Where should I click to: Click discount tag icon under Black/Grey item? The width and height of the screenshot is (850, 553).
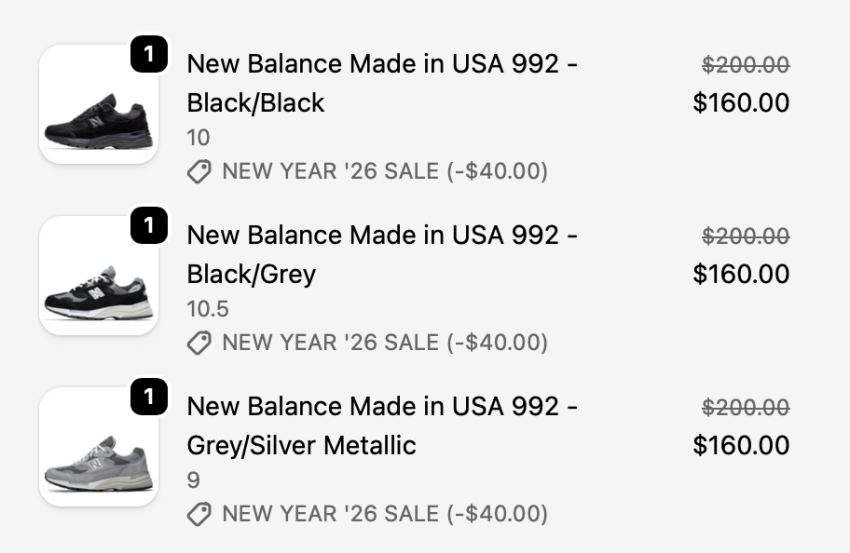point(200,343)
